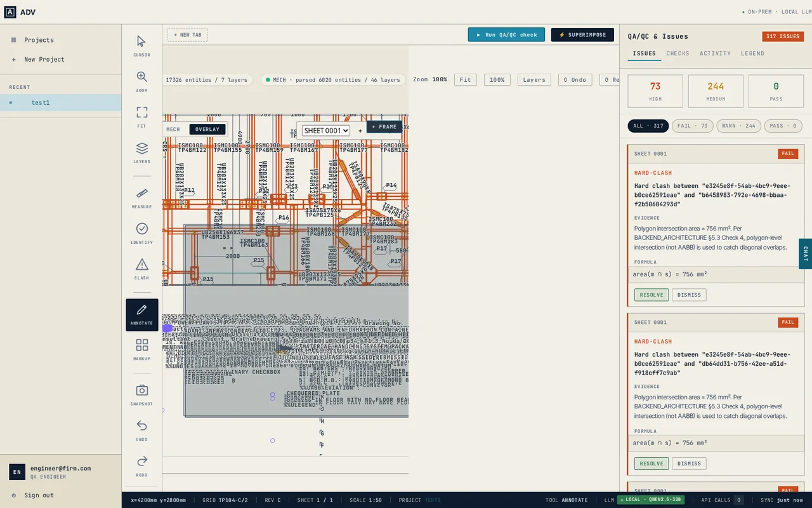Select the Identify tool
Image resolution: width=812 pixels, height=508 pixels.
(x=141, y=233)
